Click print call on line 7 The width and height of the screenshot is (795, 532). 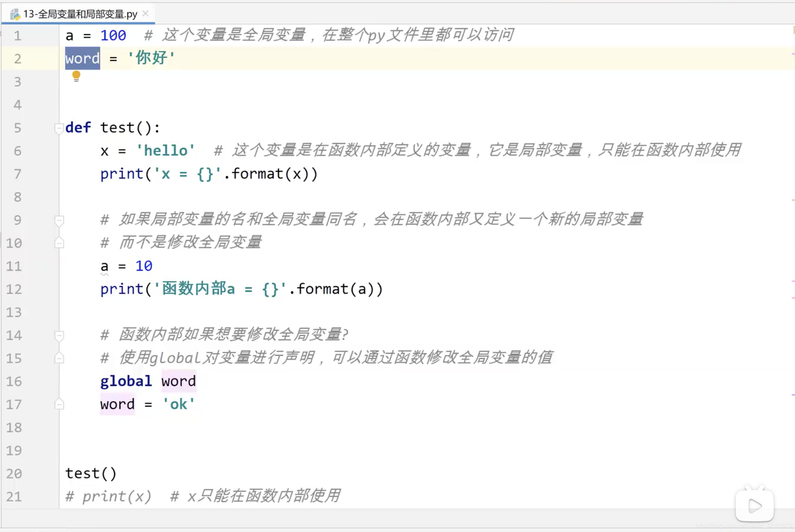pos(122,174)
